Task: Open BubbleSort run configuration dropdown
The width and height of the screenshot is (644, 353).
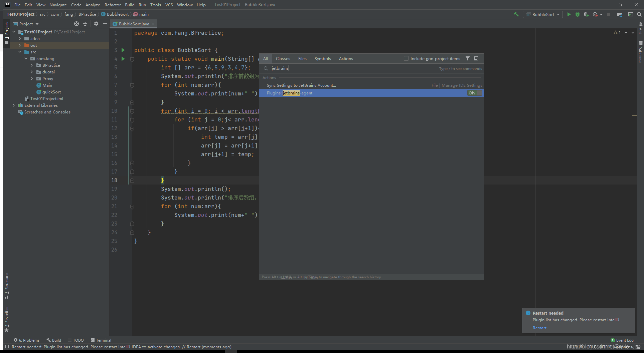Action: (x=543, y=14)
